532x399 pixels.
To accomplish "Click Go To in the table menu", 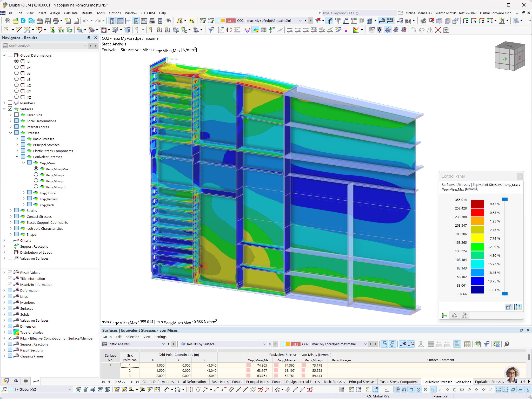I will tap(107, 337).
